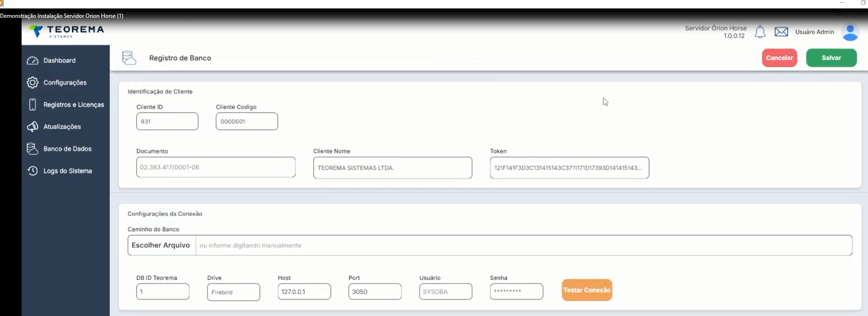The width and height of the screenshot is (868, 316).
Task: Click Configurações da Conexão heading
Action: pyautogui.click(x=165, y=214)
